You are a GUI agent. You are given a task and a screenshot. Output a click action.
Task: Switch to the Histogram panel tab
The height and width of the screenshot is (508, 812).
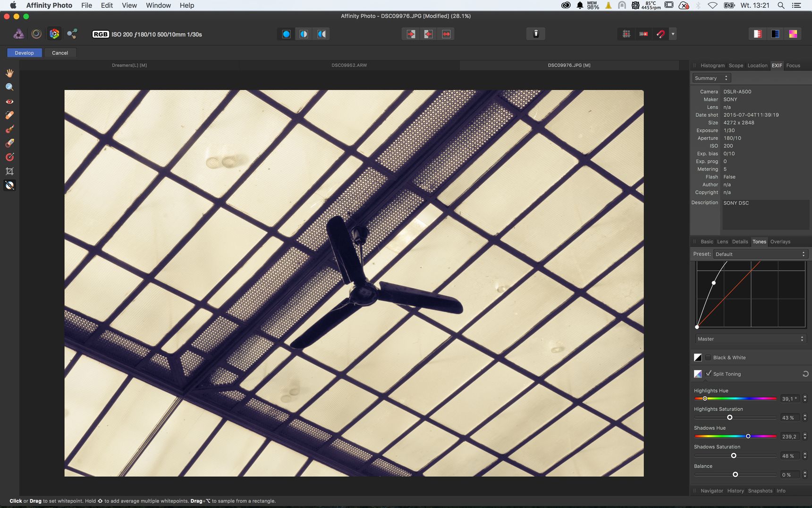(x=712, y=66)
